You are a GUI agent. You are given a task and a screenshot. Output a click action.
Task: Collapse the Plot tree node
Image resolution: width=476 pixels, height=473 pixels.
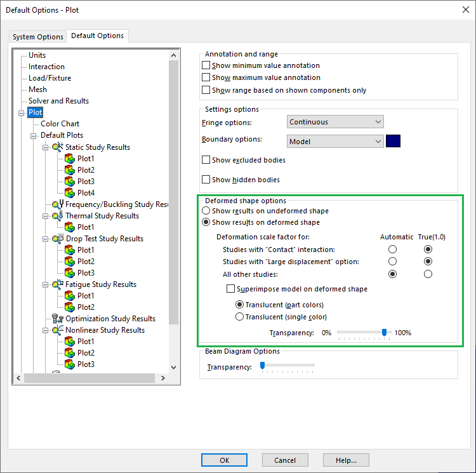22,113
